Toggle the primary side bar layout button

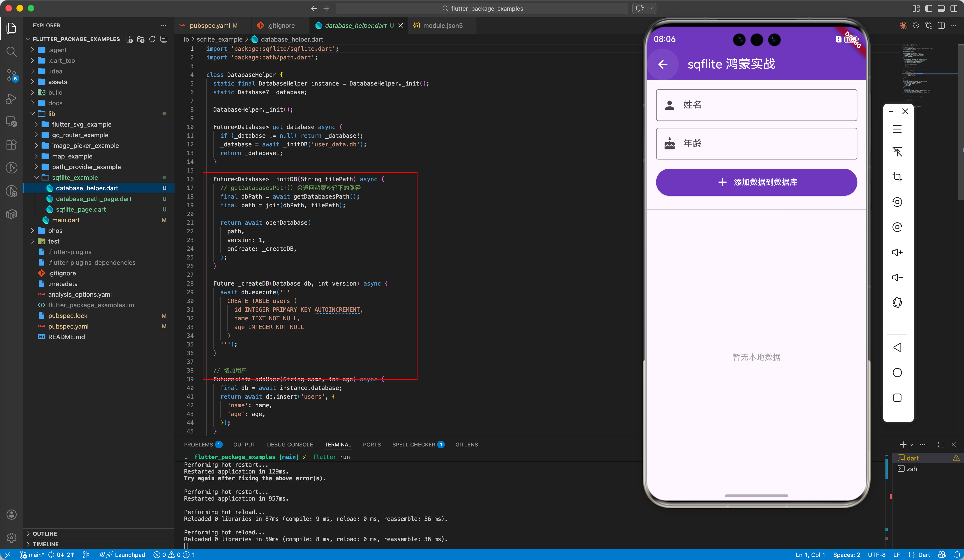(929, 8)
